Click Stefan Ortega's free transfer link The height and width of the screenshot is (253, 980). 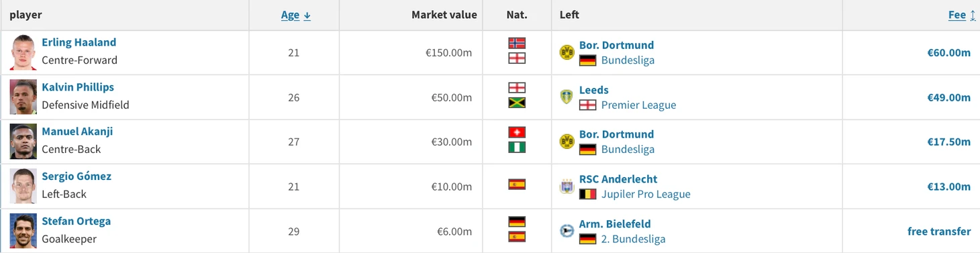click(x=939, y=232)
